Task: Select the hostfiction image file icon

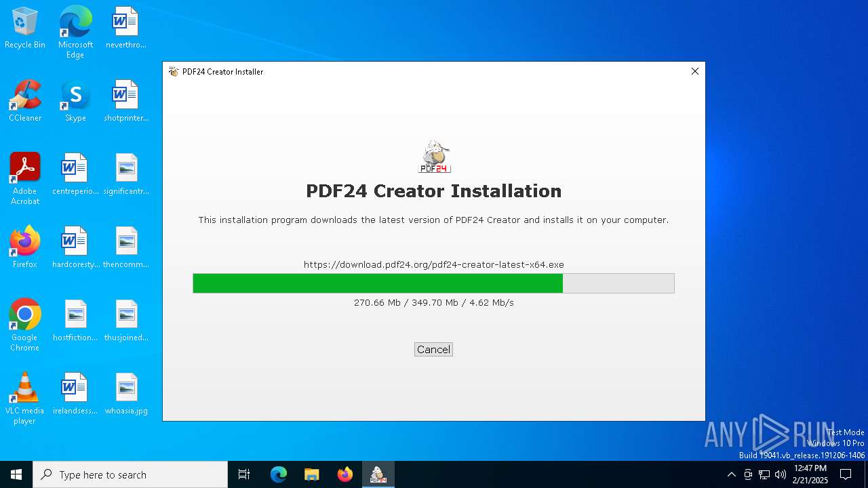Action: pos(75,321)
